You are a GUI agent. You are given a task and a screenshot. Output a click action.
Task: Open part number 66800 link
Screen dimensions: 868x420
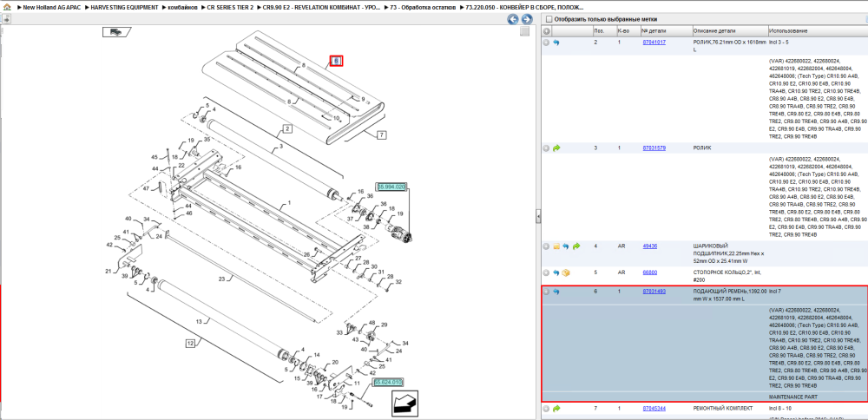[x=650, y=272]
